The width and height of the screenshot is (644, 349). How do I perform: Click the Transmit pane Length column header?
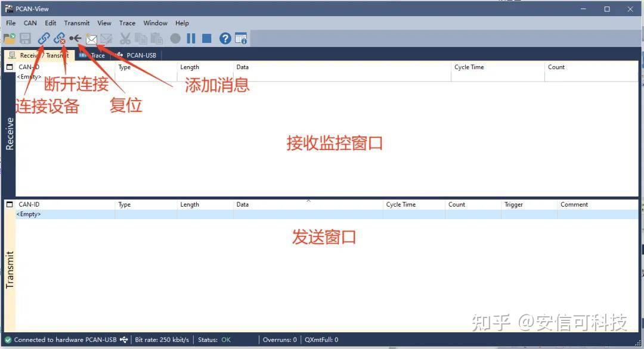205,204
